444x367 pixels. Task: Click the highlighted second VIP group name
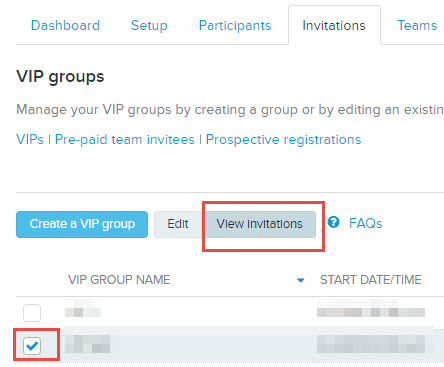click(87, 344)
